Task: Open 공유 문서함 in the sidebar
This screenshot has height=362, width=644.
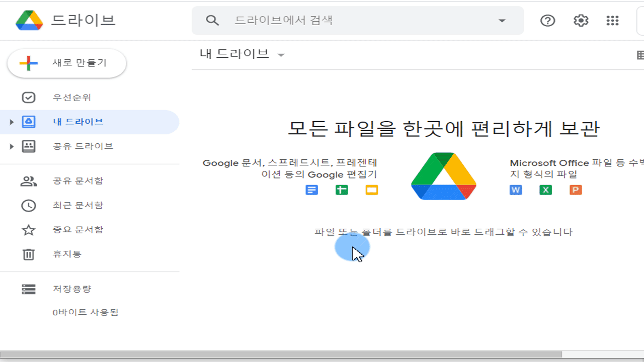Action: point(78,181)
